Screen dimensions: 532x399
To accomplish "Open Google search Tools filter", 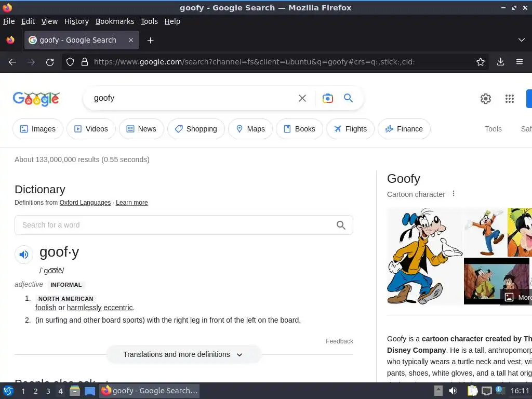I will tap(493, 129).
